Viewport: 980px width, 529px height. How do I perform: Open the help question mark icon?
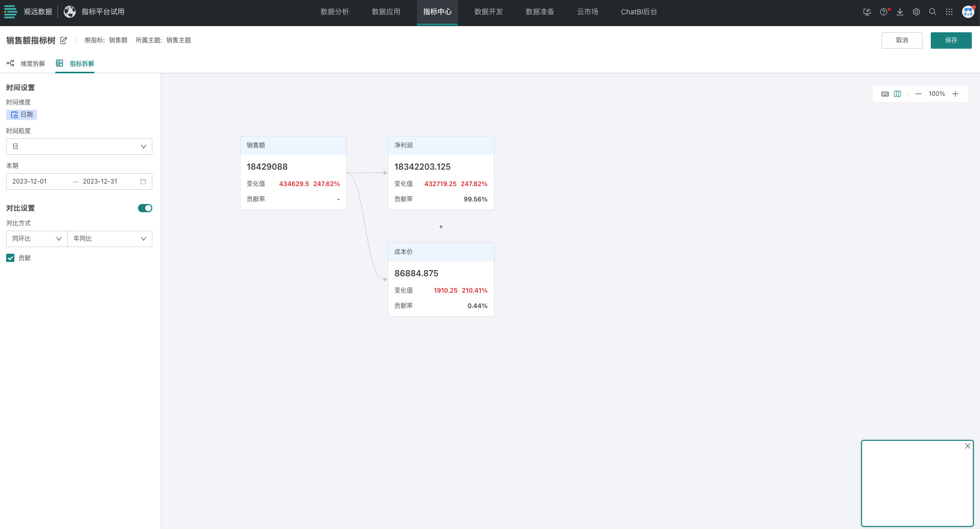pos(883,12)
